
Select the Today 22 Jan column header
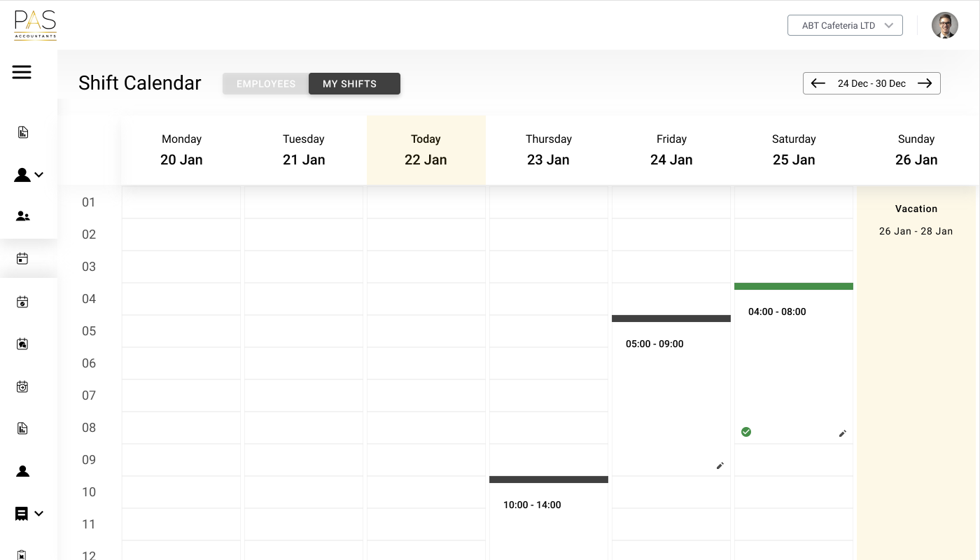click(426, 150)
